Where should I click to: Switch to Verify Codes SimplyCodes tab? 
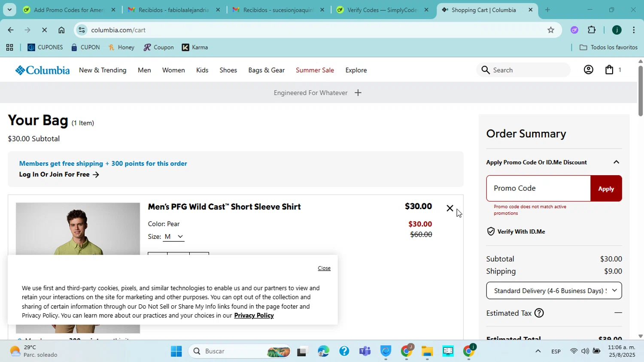click(x=383, y=10)
